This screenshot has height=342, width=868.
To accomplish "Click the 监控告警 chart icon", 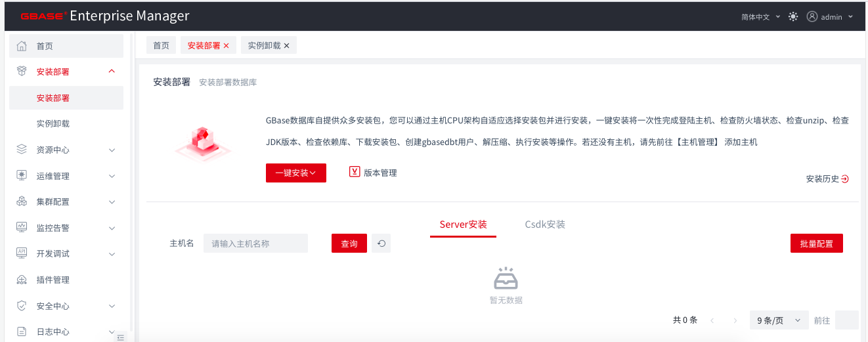I will (x=22, y=228).
